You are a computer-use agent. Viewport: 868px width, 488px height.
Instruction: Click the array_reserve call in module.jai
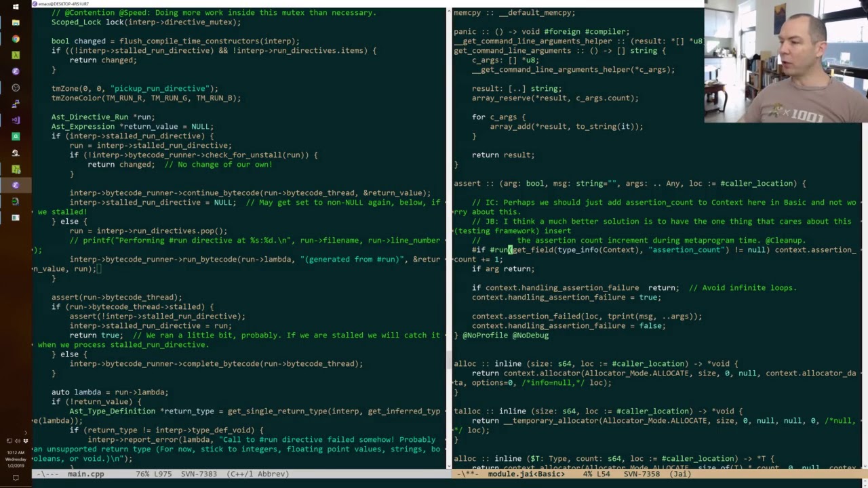pyautogui.click(x=555, y=98)
